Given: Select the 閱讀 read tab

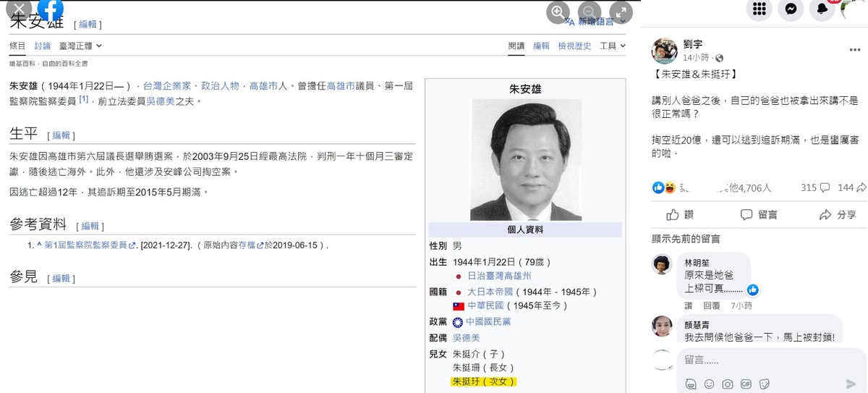Looking at the screenshot, I should 516,46.
